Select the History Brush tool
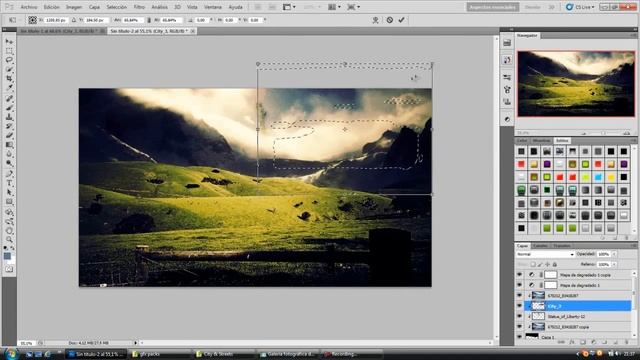640x360 pixels. (9, 126)
